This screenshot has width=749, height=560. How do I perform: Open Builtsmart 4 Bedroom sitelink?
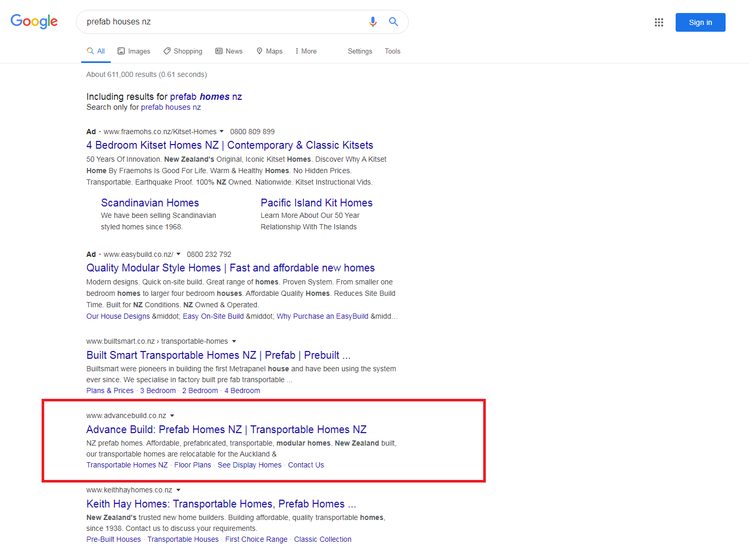click(242, 390)
